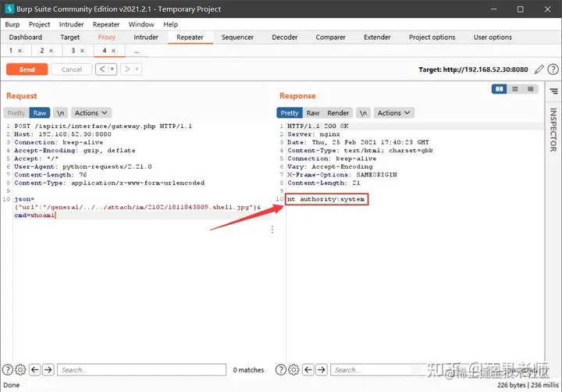Close Repeater tab 4

[113, 51]
